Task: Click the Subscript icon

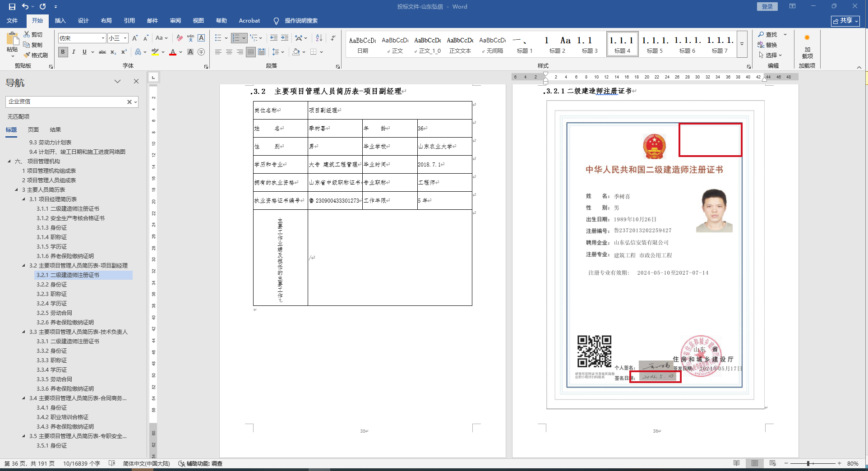Action: (x=113, y=52)
